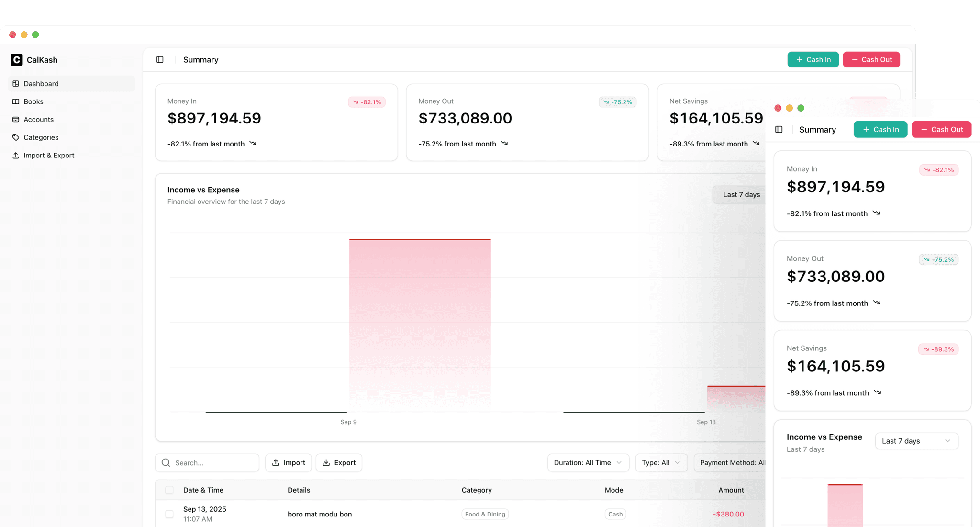The width and height of the screenshot is (980, 527).
Task: Open the Duration: All Time filter
Action: click(588, 462)
